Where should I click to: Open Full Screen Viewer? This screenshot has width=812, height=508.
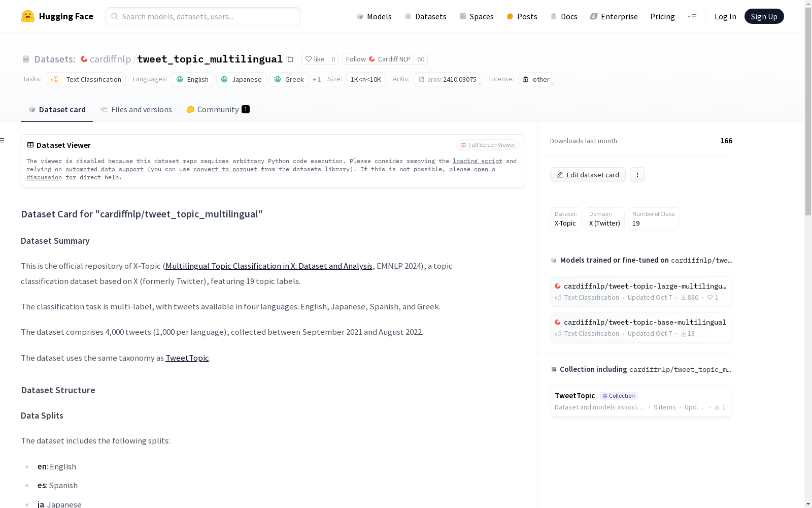pyautogui.click(x=488, y=145)
